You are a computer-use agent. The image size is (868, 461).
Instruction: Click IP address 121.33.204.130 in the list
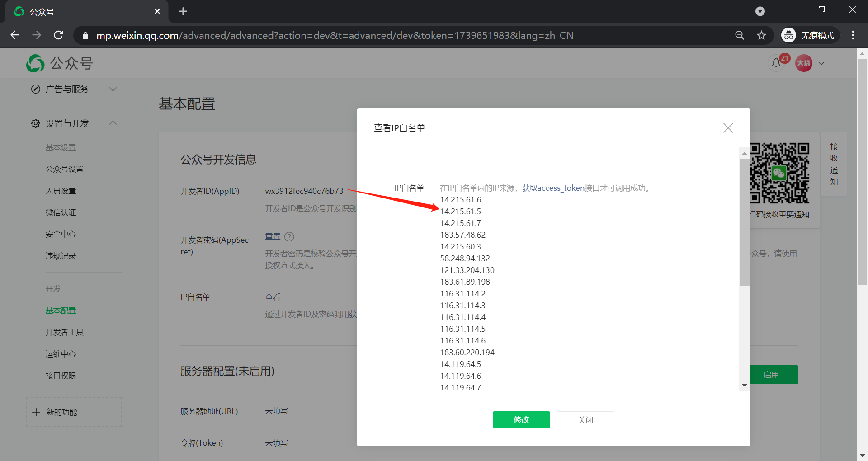467,270
